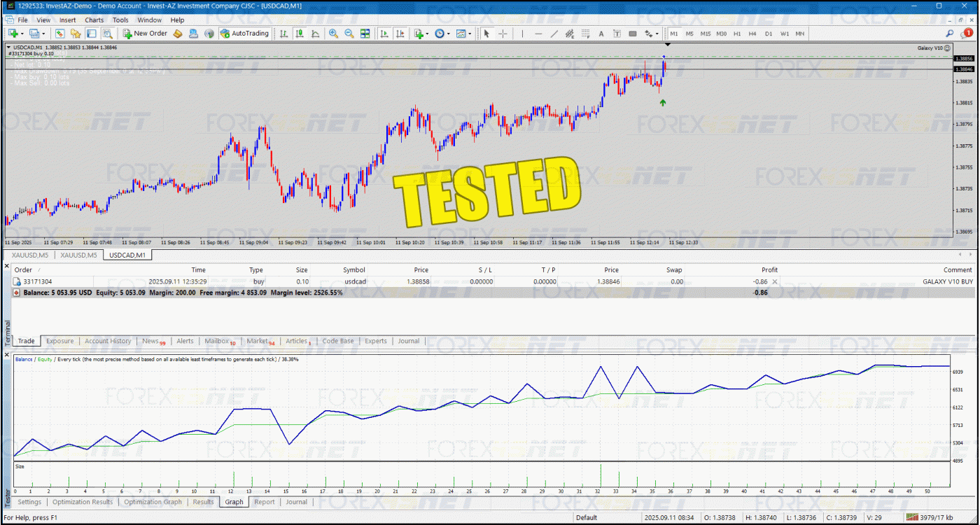Viewport: 980px width, 525px height.
Task: Select the horizontal line tool
Action: pyautogui.click(x=538, y=33)
